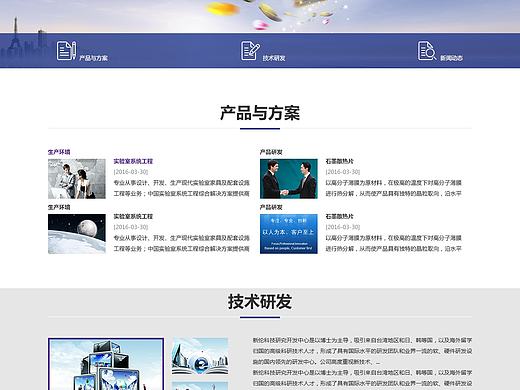Click the large 产品与方案 section heading
The height and width of the screenshot is (390, 520).
pos(260,113)
